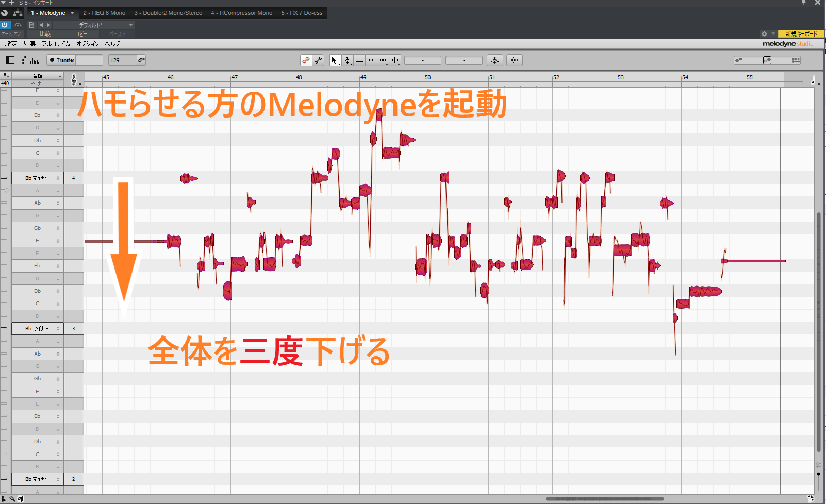The width and height of the screenshot is (826, 504).
Task: Click bar 50 on the time ruler
Action: coord(427,77)
